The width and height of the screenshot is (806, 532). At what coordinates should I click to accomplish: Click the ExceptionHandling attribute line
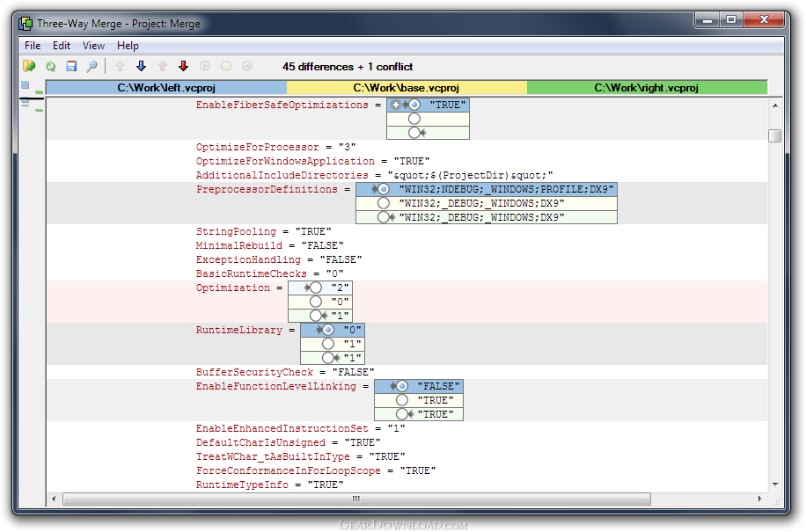[279, 259]
